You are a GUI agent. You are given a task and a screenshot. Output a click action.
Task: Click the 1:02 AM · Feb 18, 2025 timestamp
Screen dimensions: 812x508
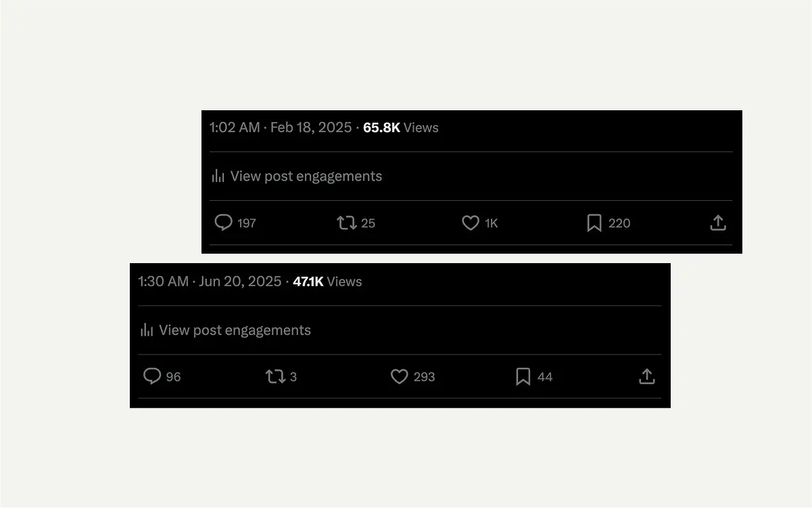281,128
